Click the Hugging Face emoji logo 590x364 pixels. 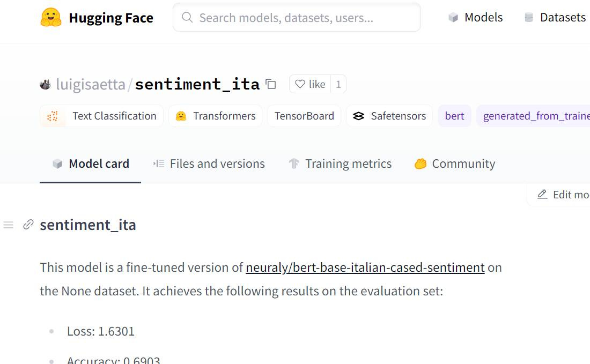tap(51, 17)
